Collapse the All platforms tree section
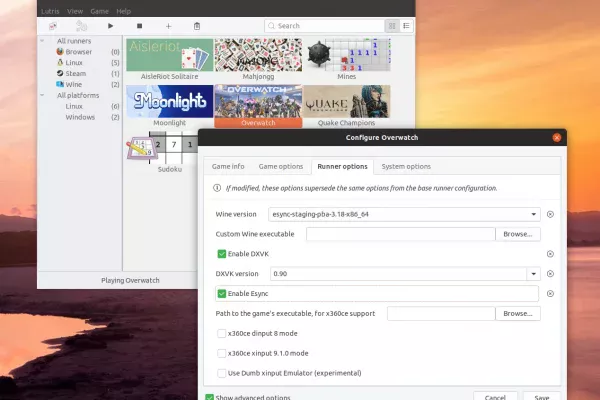The height and width of the screenshot is (400, 600). point(42,95)
